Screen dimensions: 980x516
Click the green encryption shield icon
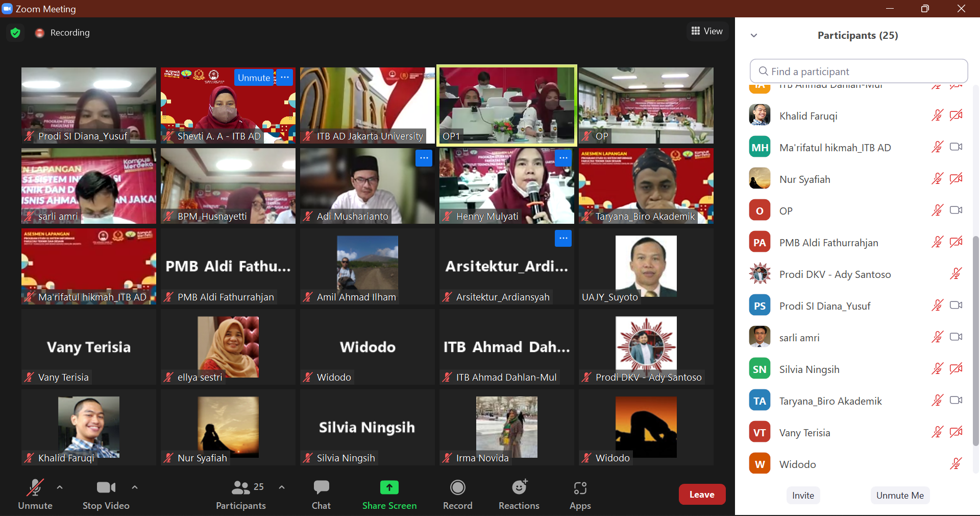pos(15,33)
